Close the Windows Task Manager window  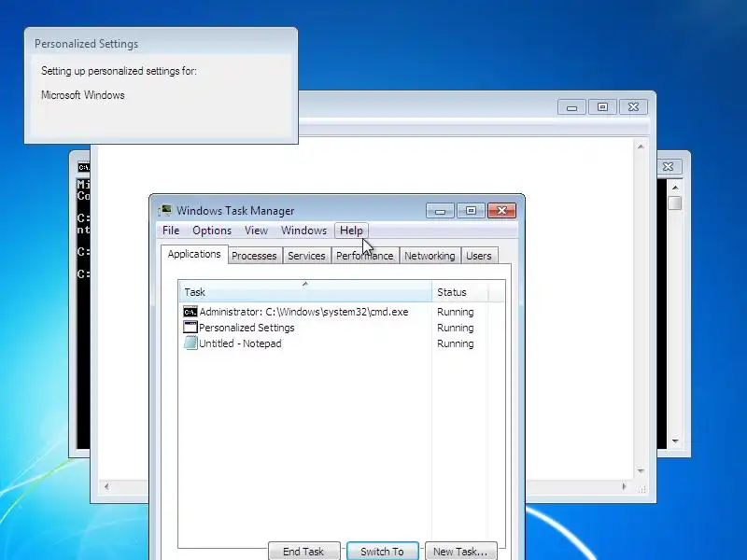pos(501,211)
